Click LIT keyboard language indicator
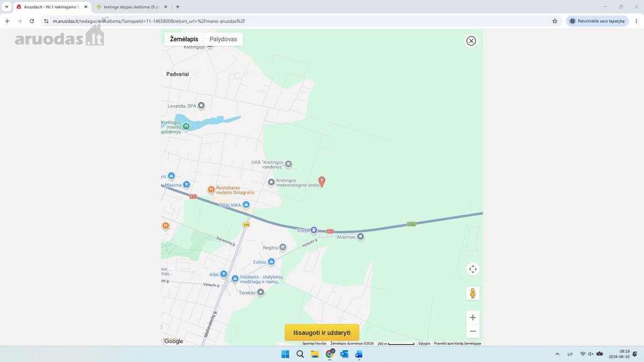Screen dimensions: 644x362 click(x=570, y=354)
